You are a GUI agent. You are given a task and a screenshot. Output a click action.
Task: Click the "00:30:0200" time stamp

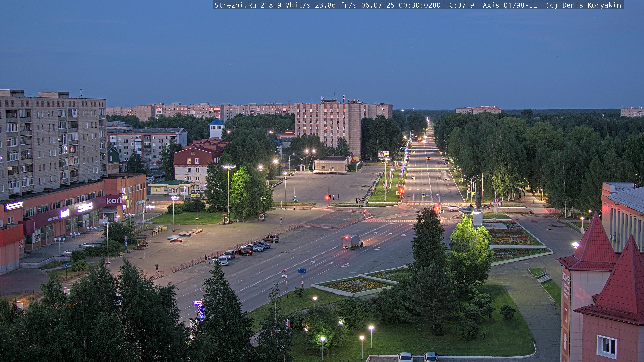click(420, 5)
